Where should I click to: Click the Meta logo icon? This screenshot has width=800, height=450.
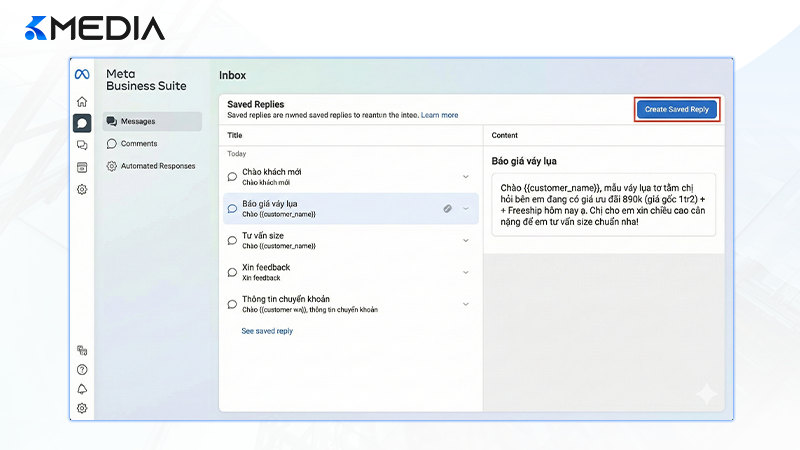(82, 74)
